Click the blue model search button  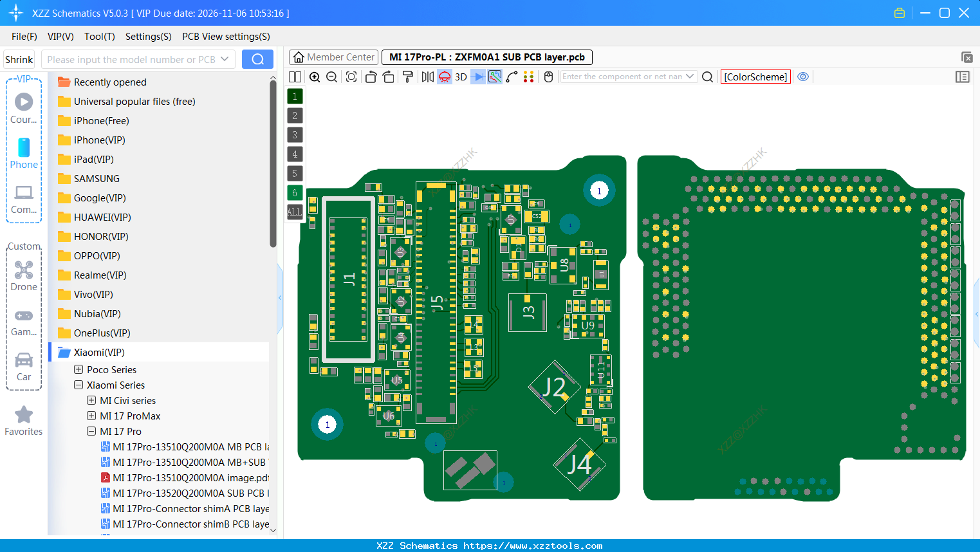pos(257,59)
